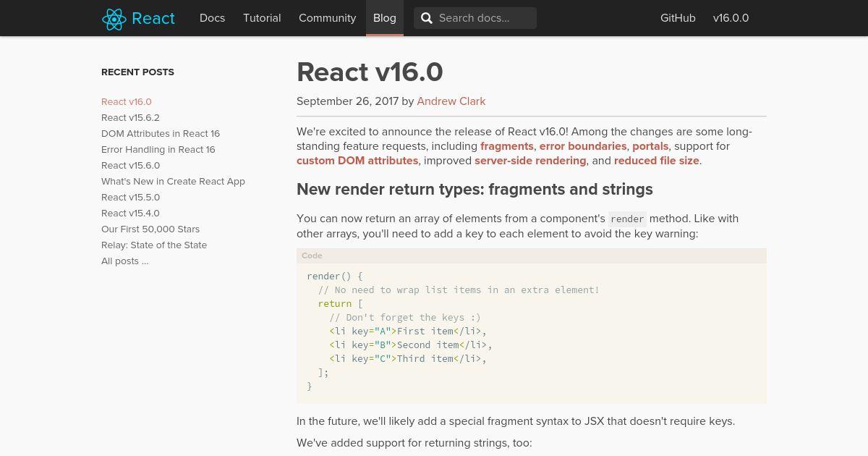Follow the portals link

pos(650,146)
